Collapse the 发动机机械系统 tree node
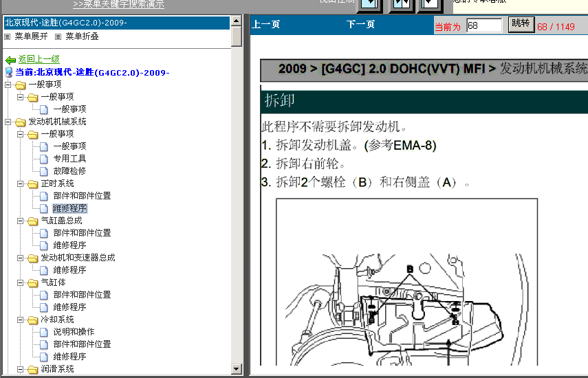This screenshot has width=588, height=378. click(x=8, y=122)
